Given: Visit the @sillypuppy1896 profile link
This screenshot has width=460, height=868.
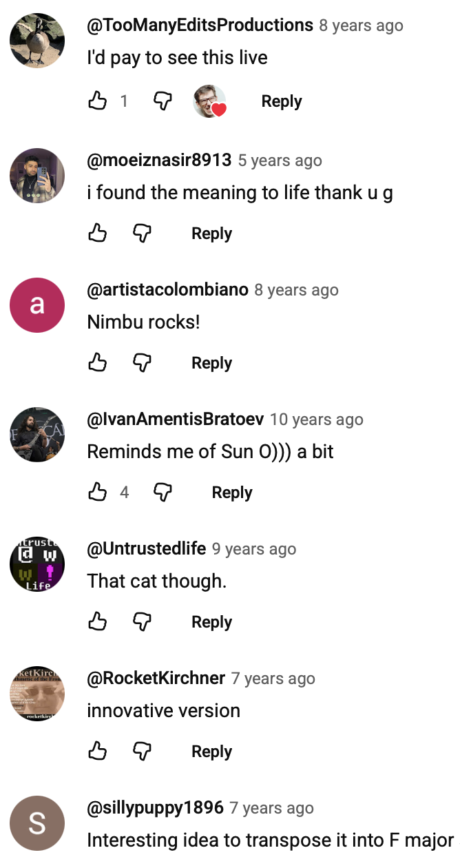Looking at the screenshot, I should tap(155, 808).
